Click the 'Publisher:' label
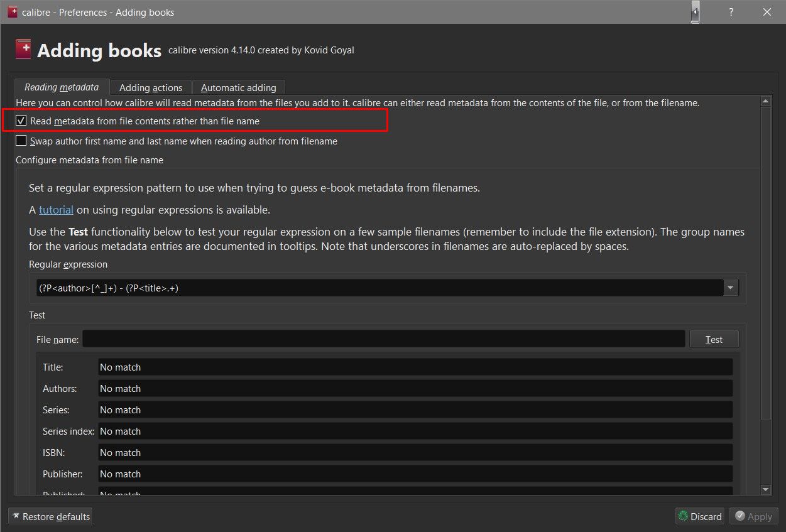The height and width of the screenshot is (532, 786). (x=62, y=474)
